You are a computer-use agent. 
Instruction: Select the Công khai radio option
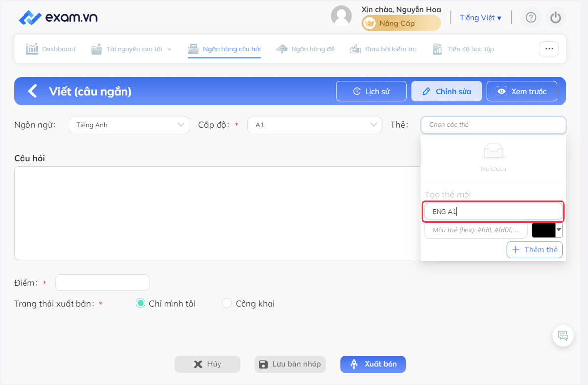pos(227,303)
